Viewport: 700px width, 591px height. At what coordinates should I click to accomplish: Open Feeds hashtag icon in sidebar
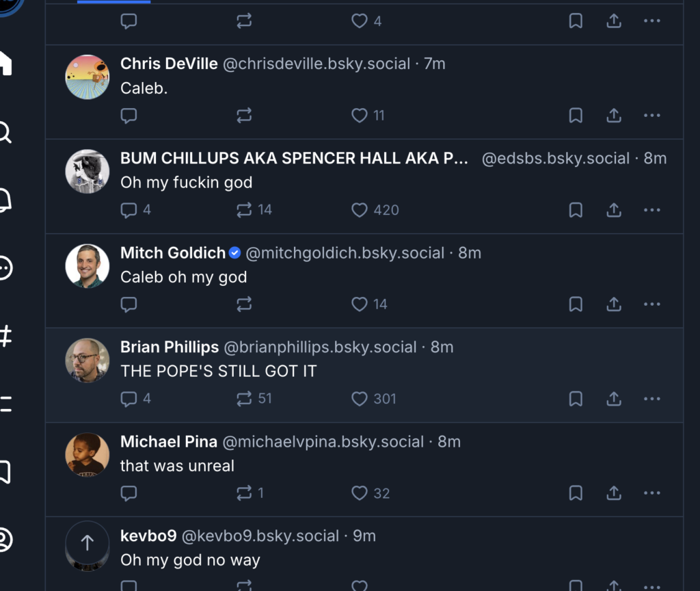point(4,336)
